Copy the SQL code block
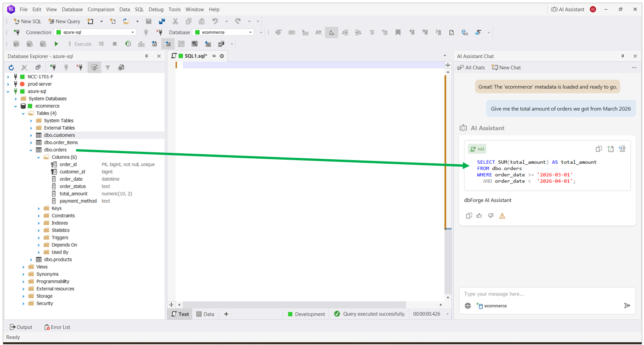 tap(599, 149)
